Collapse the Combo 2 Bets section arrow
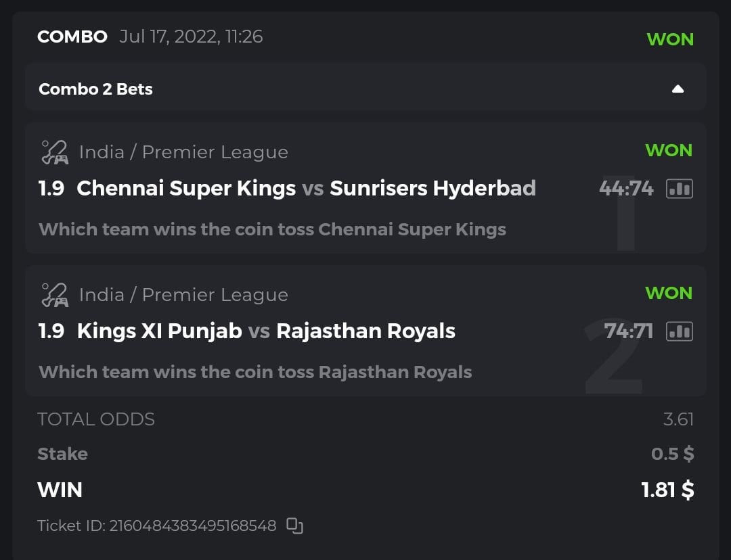731x560 pixels. tap(678, 89)
